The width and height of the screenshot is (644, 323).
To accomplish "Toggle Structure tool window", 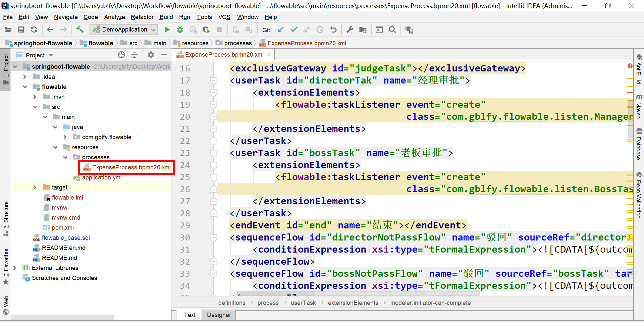I will click(x=6, y=219).
